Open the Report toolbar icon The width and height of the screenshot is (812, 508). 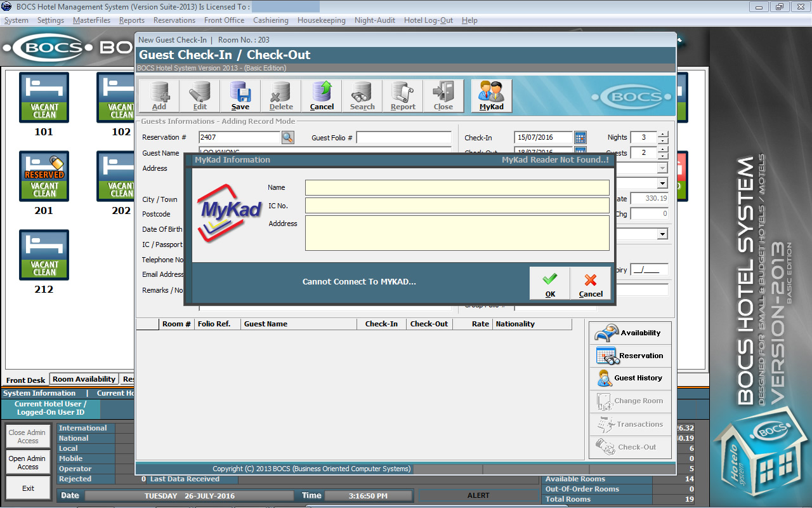pos(403,97)
